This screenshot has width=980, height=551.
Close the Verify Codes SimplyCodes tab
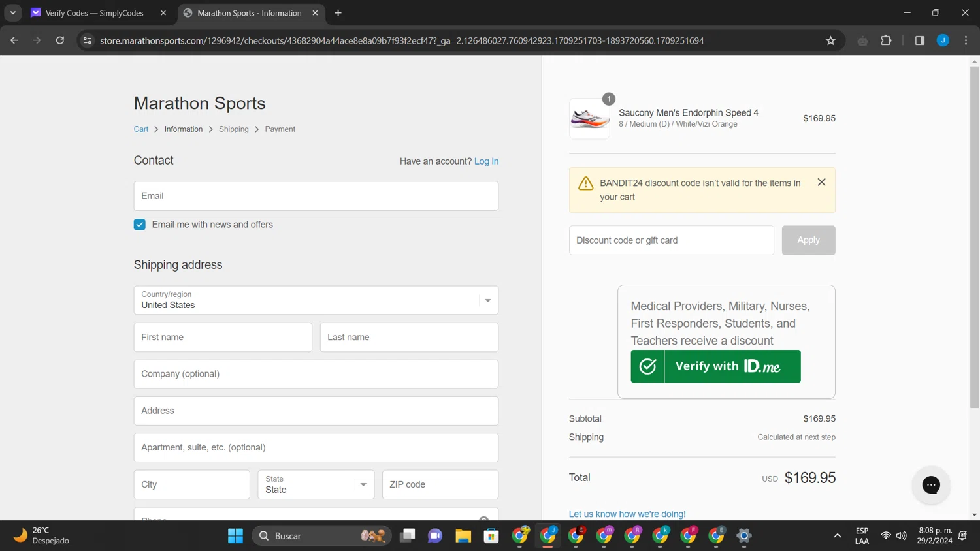(163, 13)
